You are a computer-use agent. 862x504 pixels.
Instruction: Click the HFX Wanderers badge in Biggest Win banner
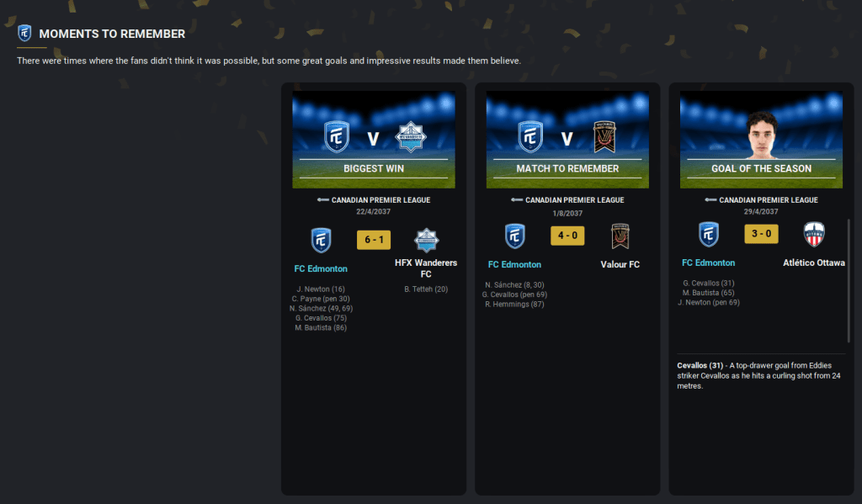410,137
